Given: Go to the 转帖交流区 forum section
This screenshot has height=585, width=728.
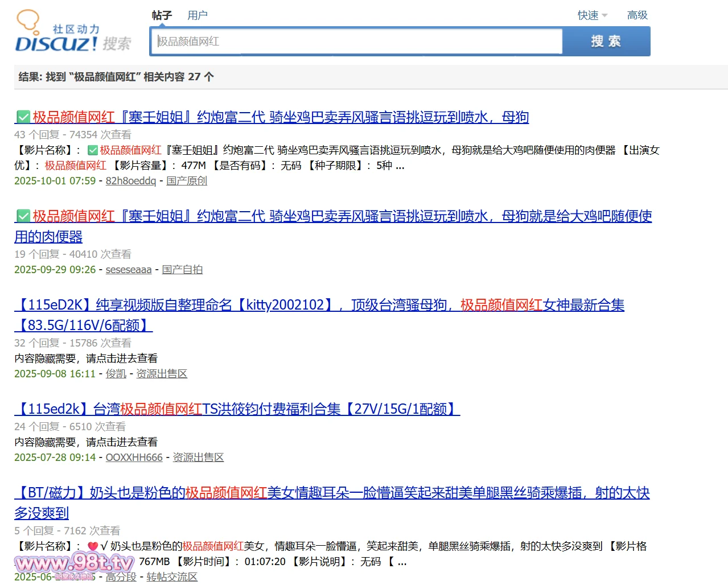Looking at the screenshot, I should [172, 577].
